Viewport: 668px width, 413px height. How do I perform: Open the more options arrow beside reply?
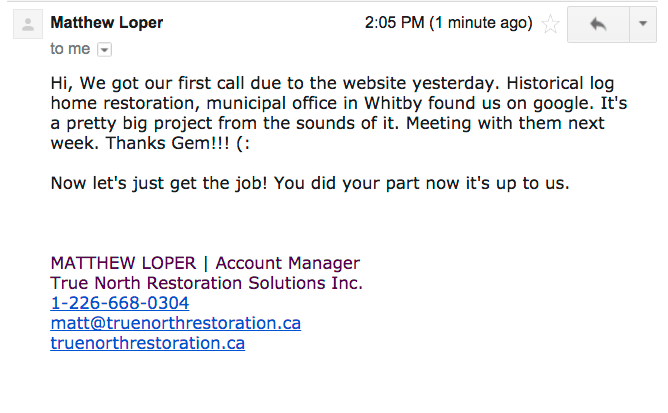(643, 24)
